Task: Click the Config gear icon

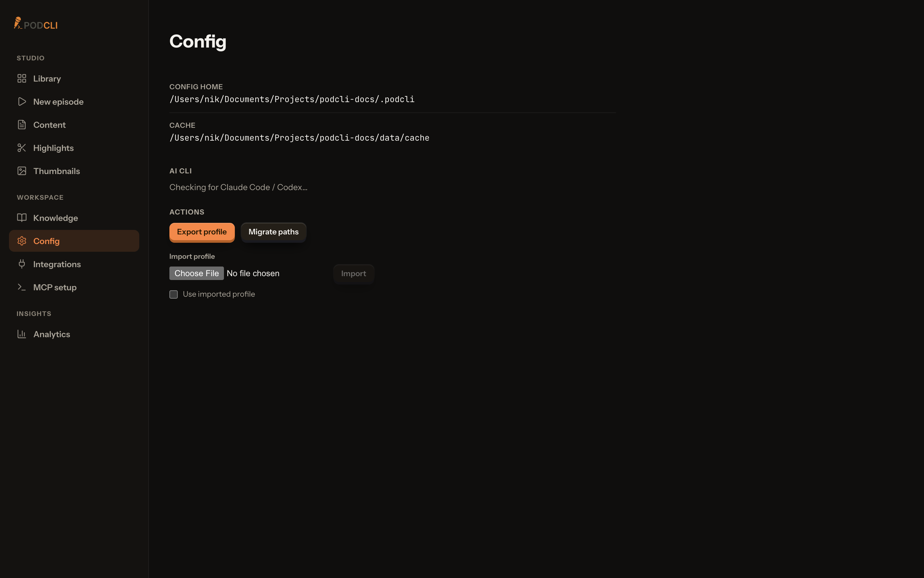Action: tap(22, 241)
